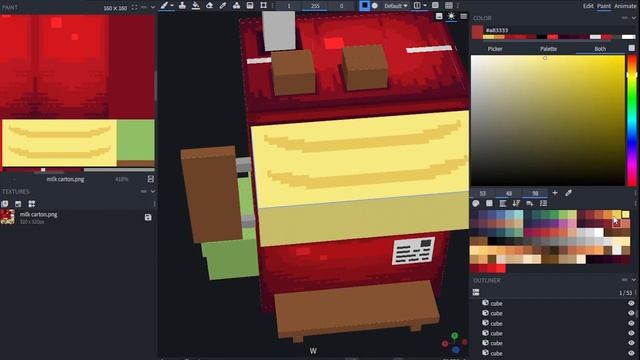Image resolution: width=640 pixels, height=360 pixels.
Task: Click the Append Elements to Template icon
Action: (31, 204)
